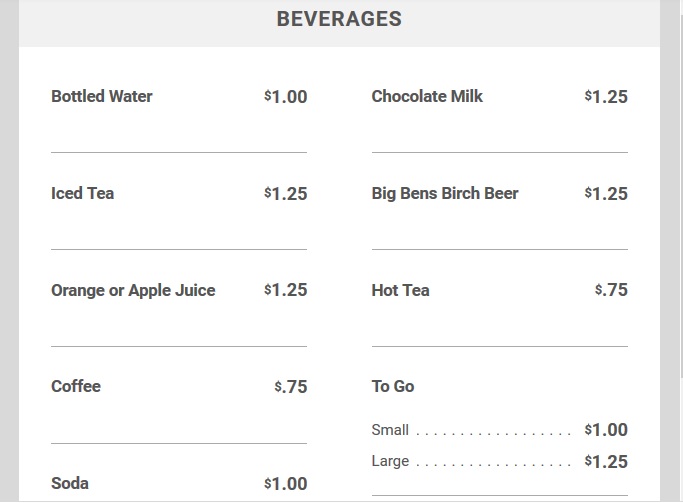Select the Large to-go size option
This screenshot has height=503, width=683.
pyautogui.click(x=390, y=461)
